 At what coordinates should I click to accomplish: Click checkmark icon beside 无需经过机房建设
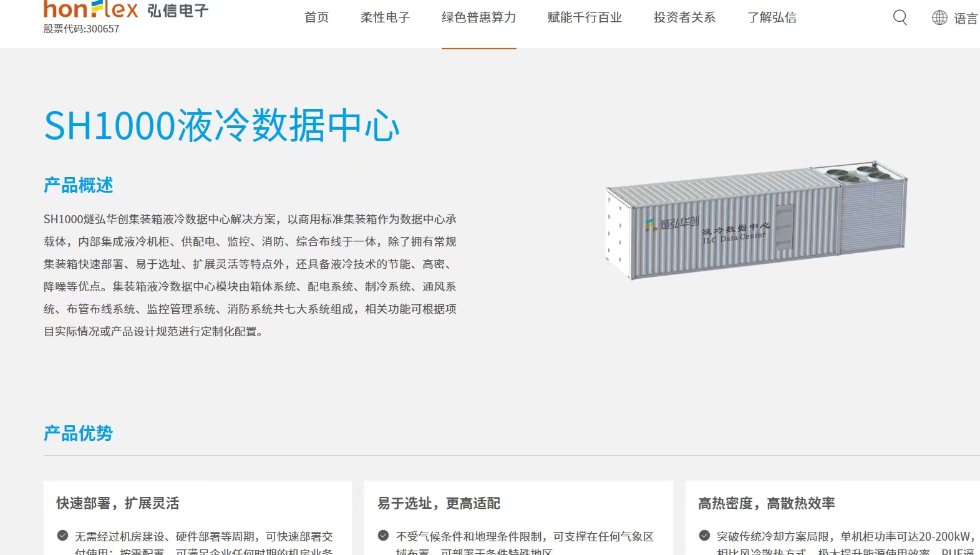pos(62,535)
